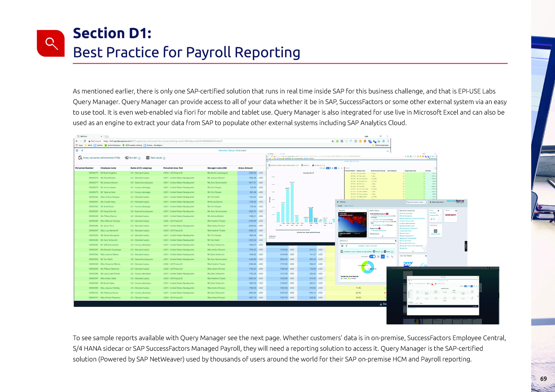The image size is (555, 392).
Task: Open the Work bookmarks folder
Action: click(88, 145)
